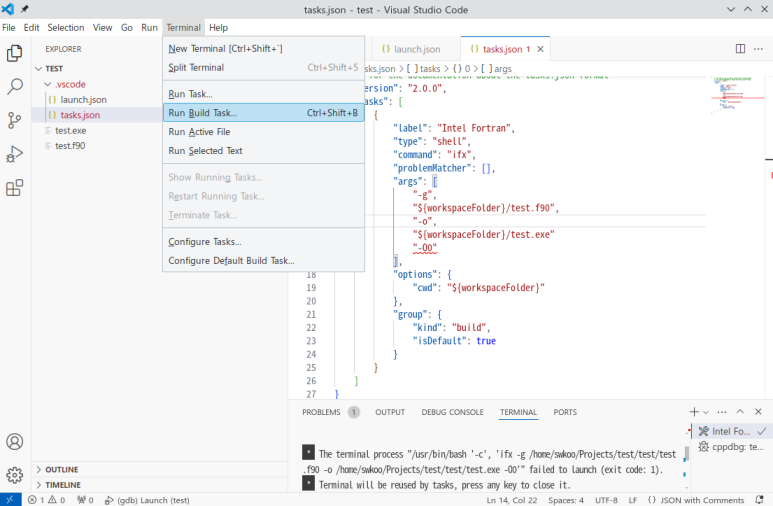Click the ports forwarded indicator in status bar
Screen dimensions: 773x506
(85, 500)
